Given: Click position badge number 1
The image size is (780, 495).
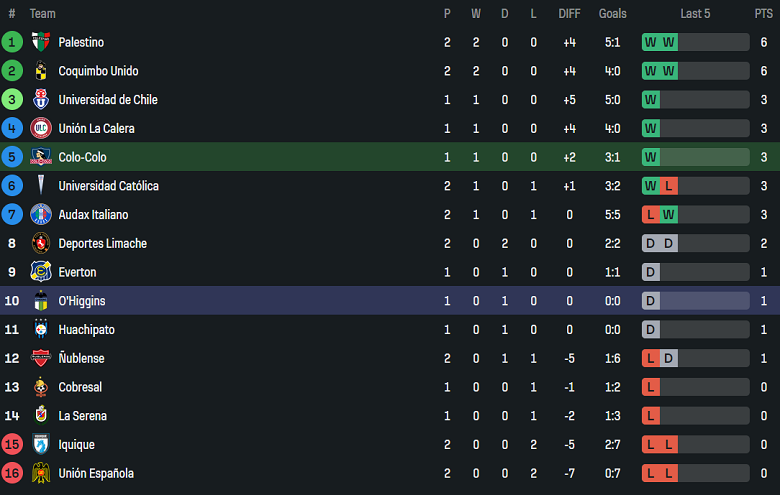Looking at the screenshot, I should tap(12, 42).
